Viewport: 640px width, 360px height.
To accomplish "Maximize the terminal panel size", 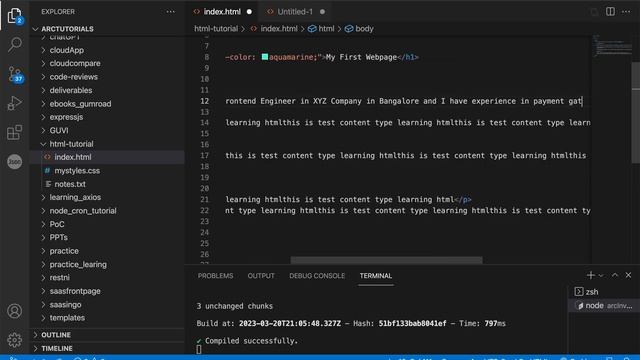I will (x=615, y=275).
